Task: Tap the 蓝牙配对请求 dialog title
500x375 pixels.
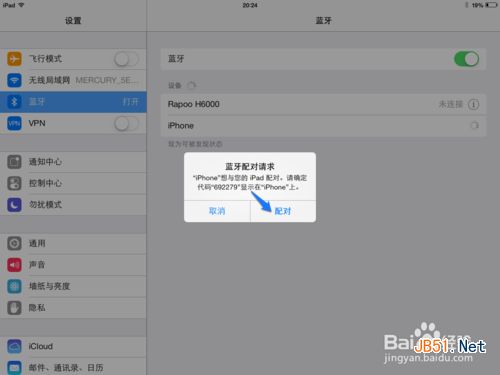Action: click(x=250, y=166)
